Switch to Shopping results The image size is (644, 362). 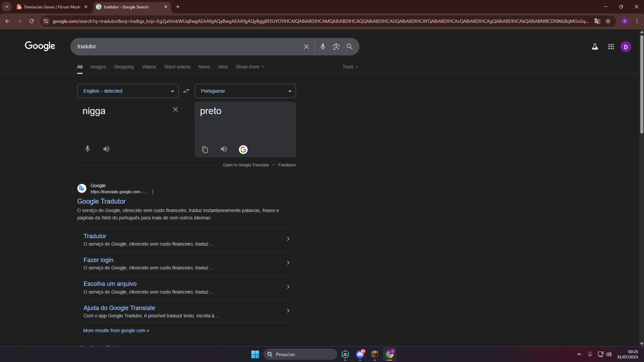123,67
